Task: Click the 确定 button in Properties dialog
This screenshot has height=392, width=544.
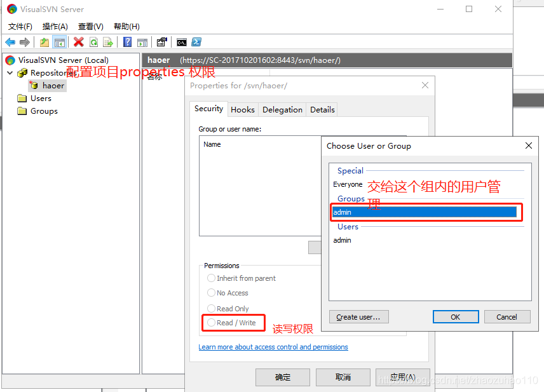Action: (x=283, y=377)
